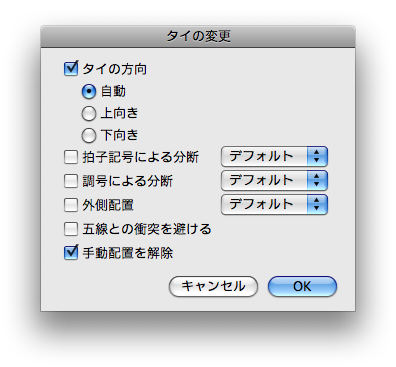Click the タイの変更 title bar

coord(198,36)
